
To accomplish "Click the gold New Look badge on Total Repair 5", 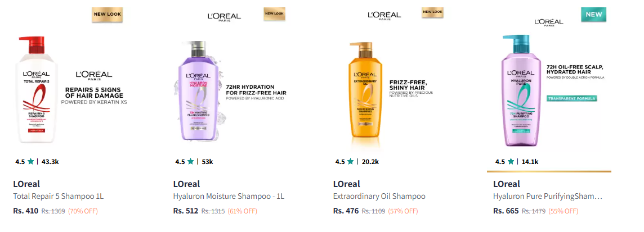I will pyautogui.click(x=107, y=15).
